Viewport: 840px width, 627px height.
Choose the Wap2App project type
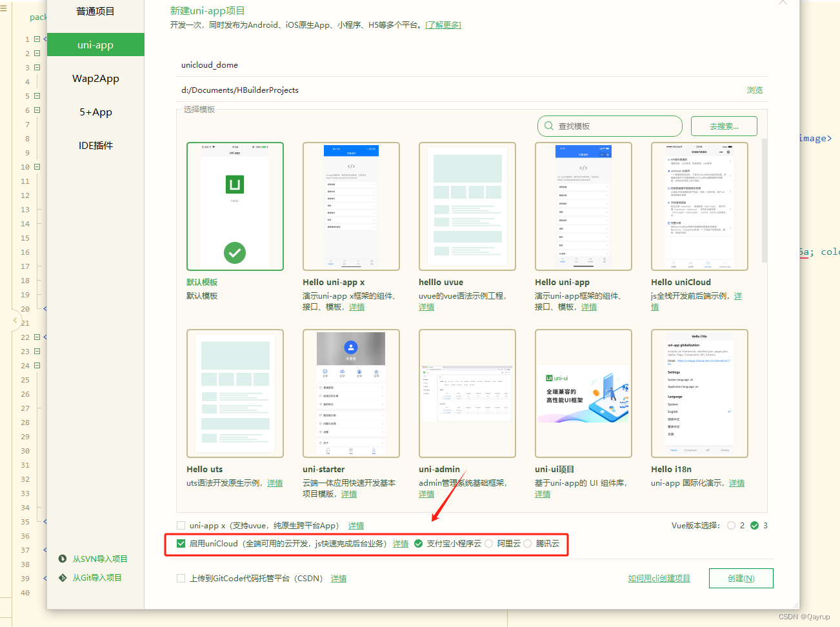pyautogui.click(x=95, y=79)
